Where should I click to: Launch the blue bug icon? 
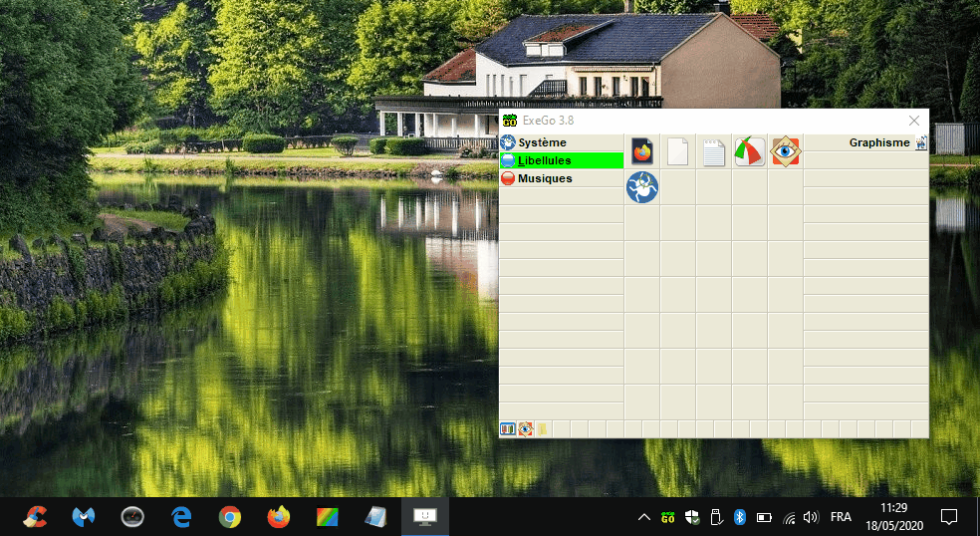[x=641, y=187]
